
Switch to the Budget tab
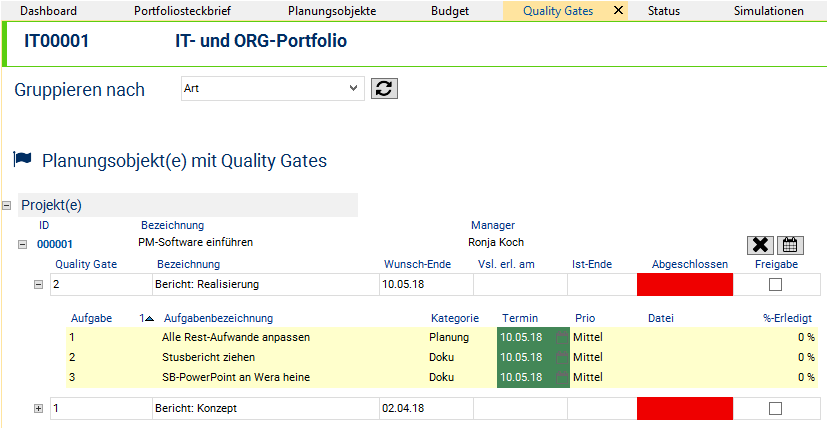click(449, 11)
